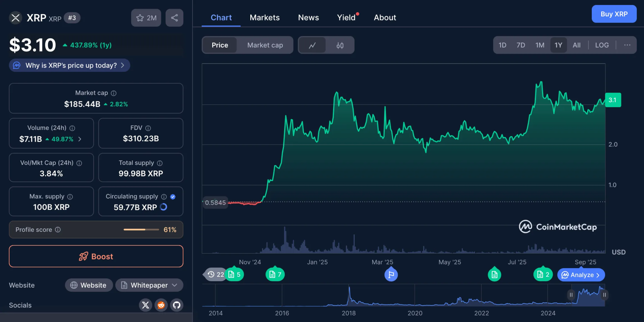Open the News tab
Screen dimensions: 644x322
pyautogui.click(x=308, y=18)
